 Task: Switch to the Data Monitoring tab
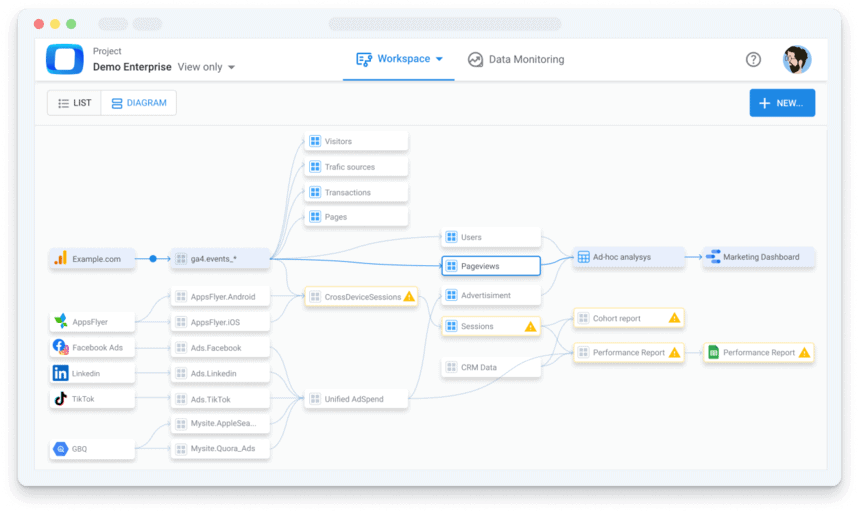[516, 59]
